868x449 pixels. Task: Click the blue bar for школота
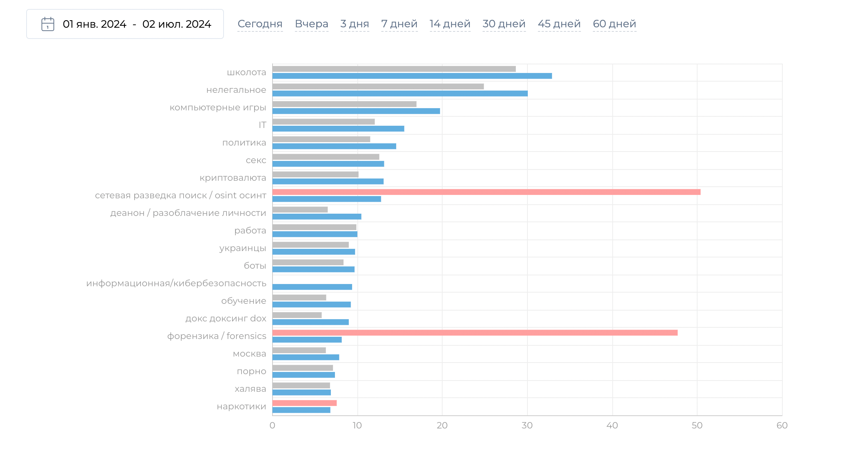[412, 76]
